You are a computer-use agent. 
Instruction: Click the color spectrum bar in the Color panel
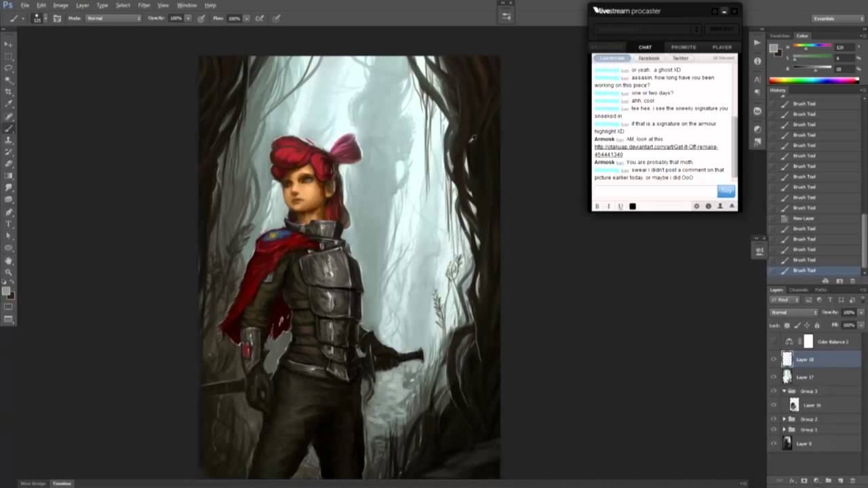[x=814, y=81]
